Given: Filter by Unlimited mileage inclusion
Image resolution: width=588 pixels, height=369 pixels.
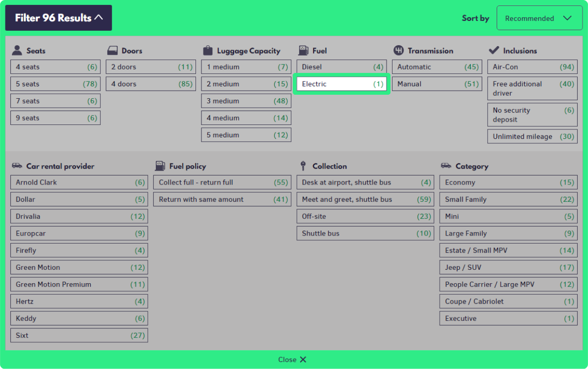Looking at the screenshot, I should coord(532,136).
